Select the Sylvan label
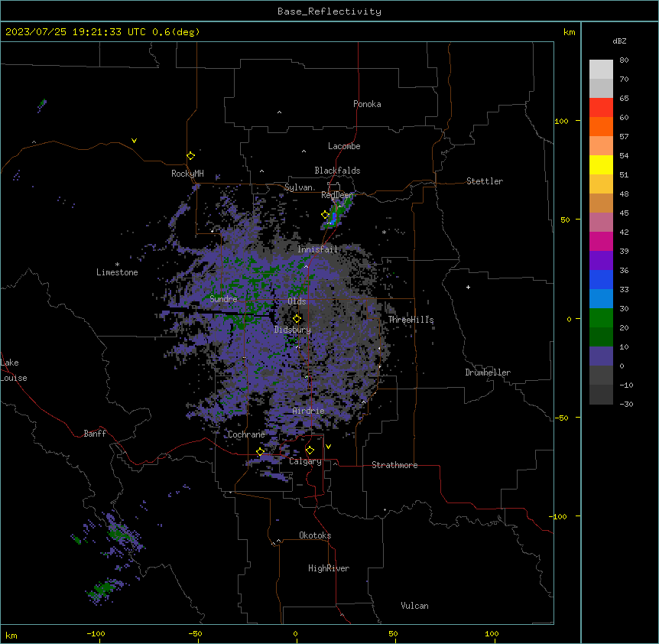The width and height of the screenshot is (659, 644). (298, 187)
